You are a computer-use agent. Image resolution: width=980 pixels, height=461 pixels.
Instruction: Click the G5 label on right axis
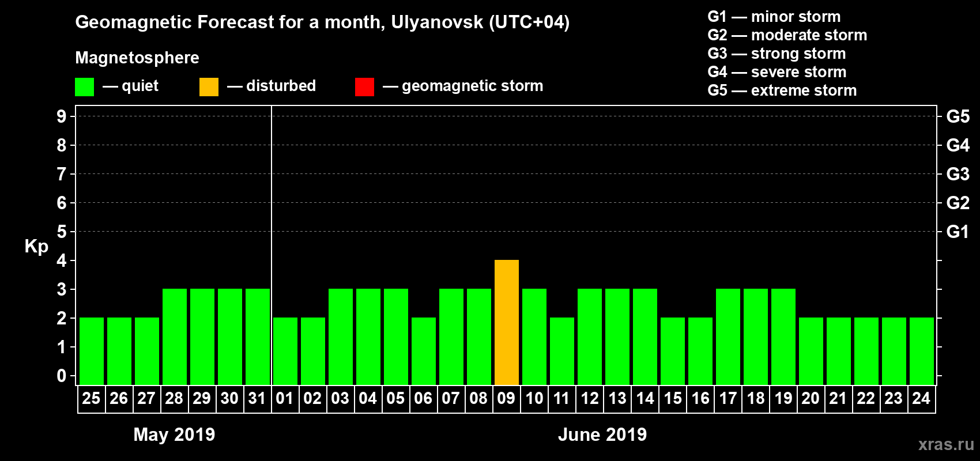(x=958, y=116)
